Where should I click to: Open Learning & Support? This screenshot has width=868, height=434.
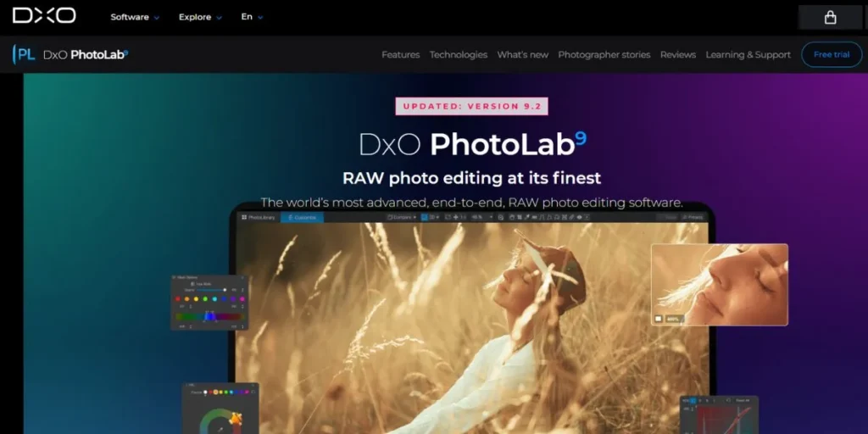[748, 55]
